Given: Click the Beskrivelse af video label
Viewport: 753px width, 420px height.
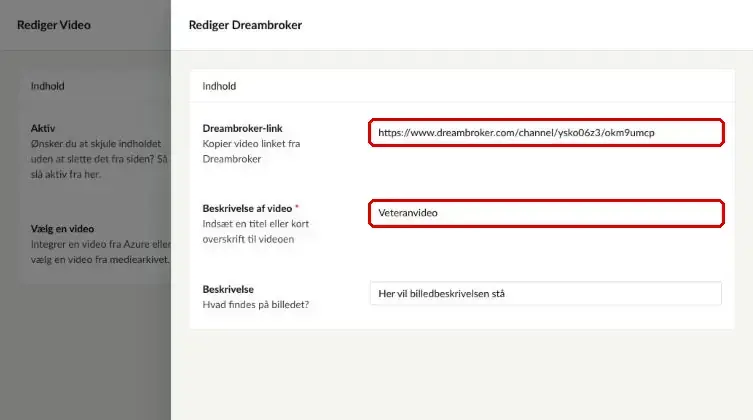Looking at the screenshot, I should coord(247,208).
